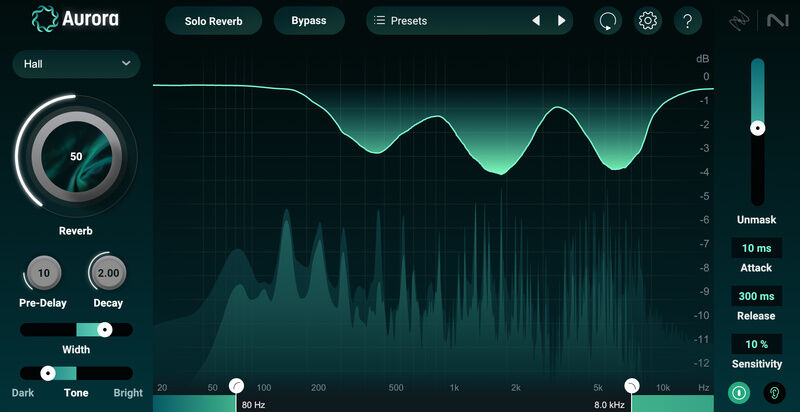This screenshot has width=800, height=412.
Task: Toggle the Unmask power button
Action: pos(739,393)
